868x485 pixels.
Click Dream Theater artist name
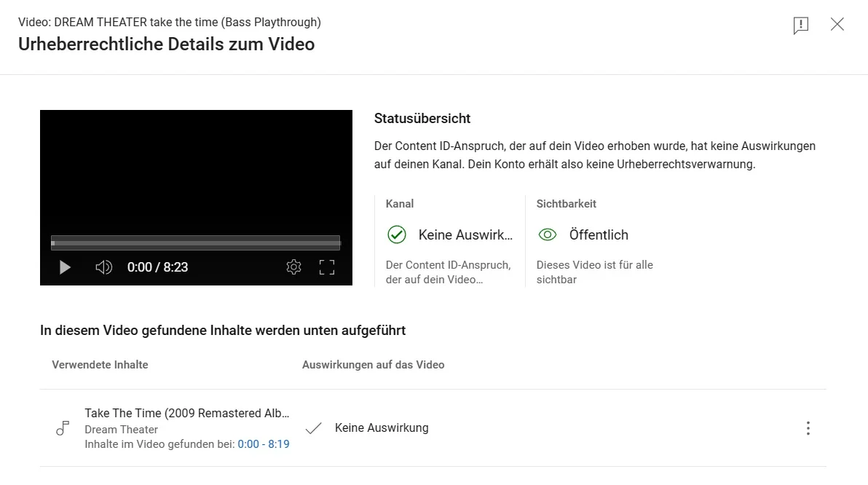[x=121, y=430]
